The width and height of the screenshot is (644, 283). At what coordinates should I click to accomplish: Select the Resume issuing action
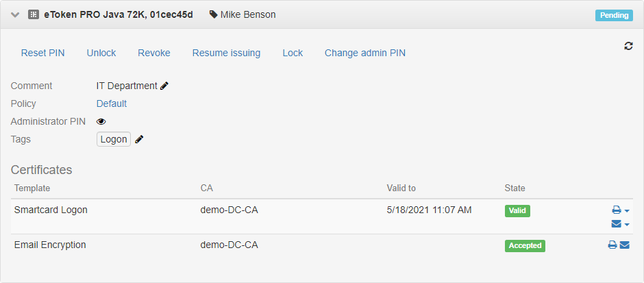tap(226, 53)
